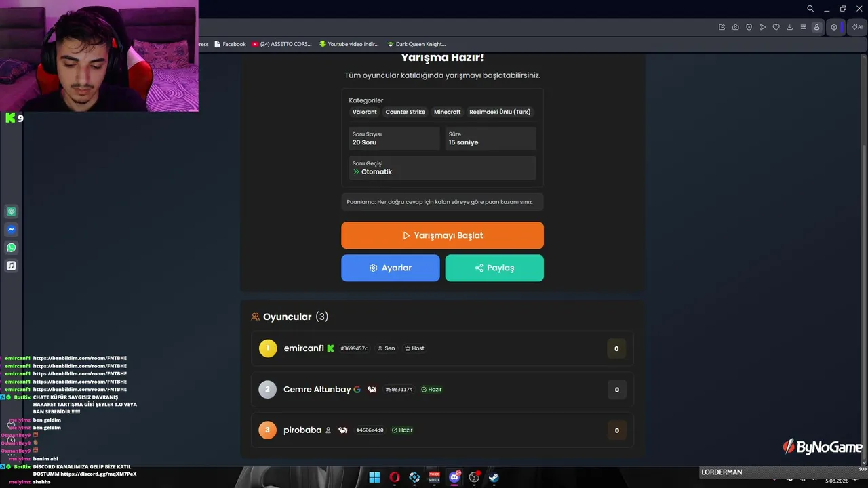This screenshot has width=868, height=488.
Task: Click the Host badge on emircanf1's row
Action: tap(414, 348)
